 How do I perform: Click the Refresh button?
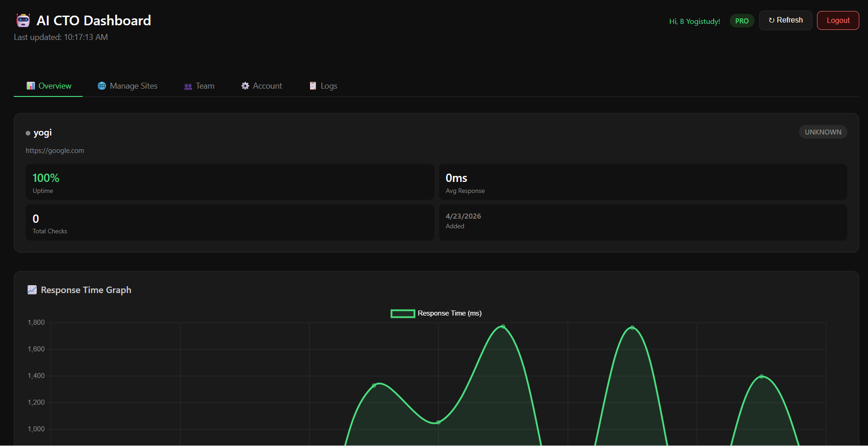point(785,20)
